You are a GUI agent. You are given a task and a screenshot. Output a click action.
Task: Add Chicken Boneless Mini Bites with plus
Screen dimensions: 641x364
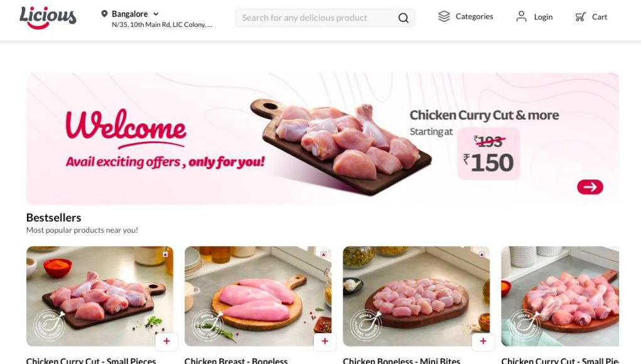[483, 341]
